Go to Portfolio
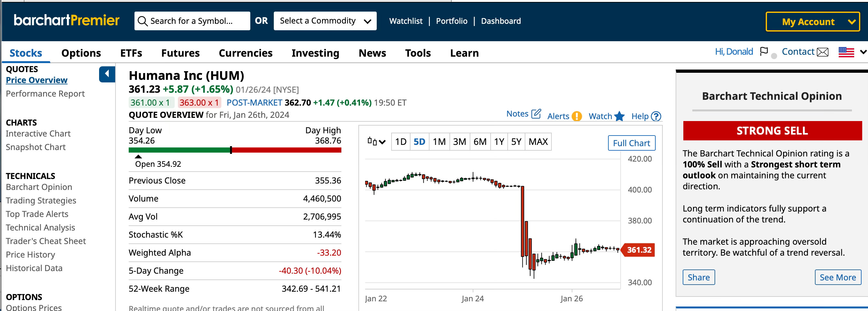Image resolution: width=868 pixels, height=311 pixels. [x=451, y=21]
